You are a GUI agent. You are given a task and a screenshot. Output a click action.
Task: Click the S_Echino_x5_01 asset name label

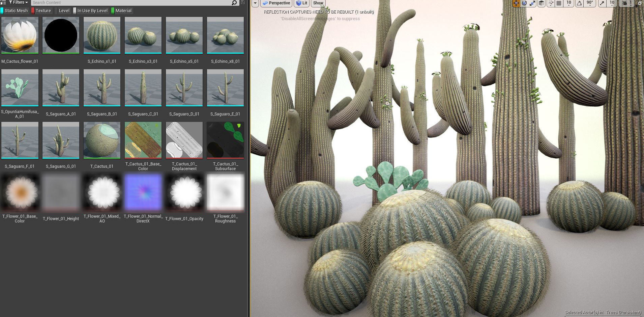click(184, 61)
